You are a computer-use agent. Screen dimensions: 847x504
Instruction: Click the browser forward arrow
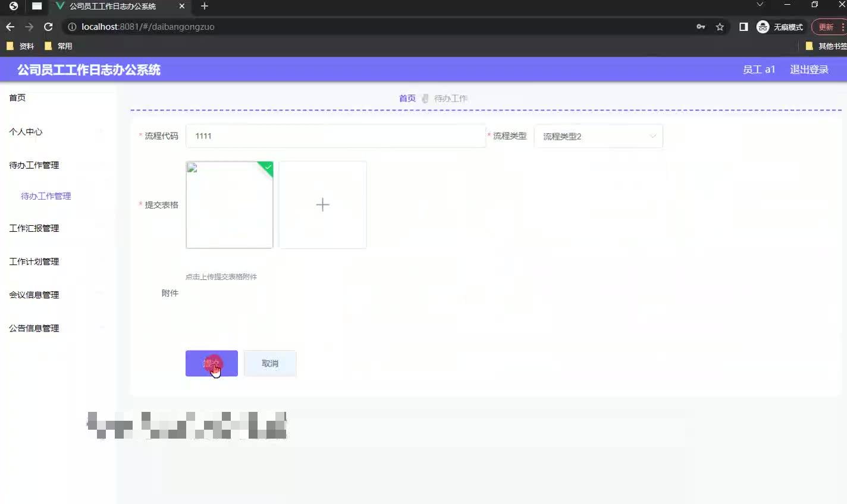tap(29, 26)
